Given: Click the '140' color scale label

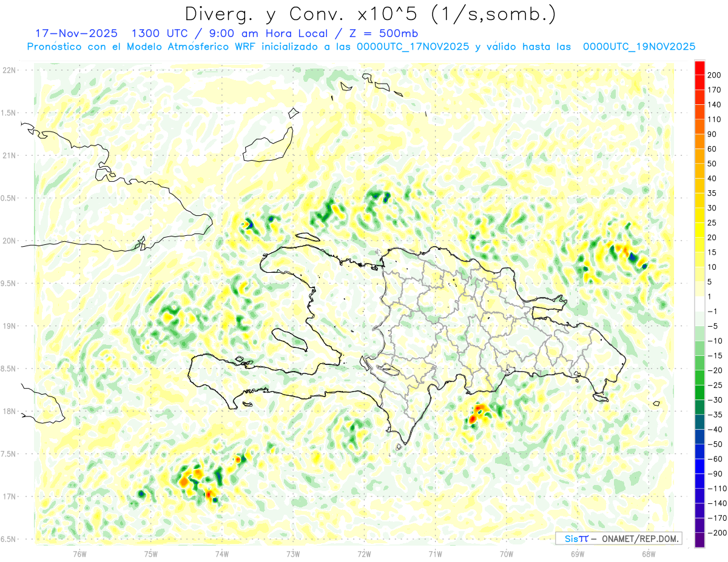Looking at the screenshot, I should pos(714,105).
